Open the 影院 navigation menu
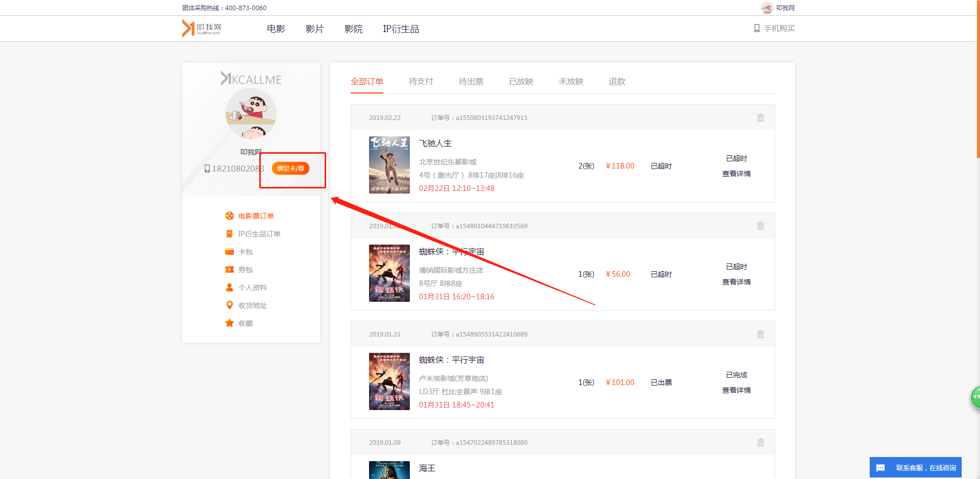The width and height of the screenshot is (980, 479). (354, 29)
